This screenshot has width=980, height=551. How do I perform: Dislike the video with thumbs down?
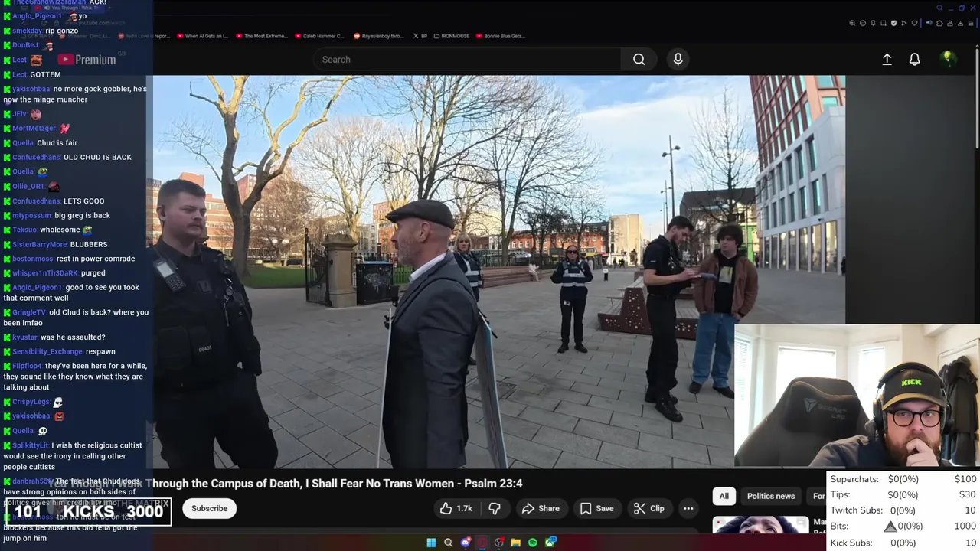click(495, 508)
